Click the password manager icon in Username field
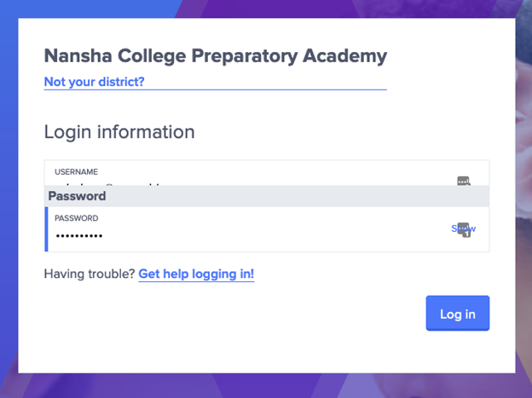This screenshot has width=532, height=398. (464, 180)
